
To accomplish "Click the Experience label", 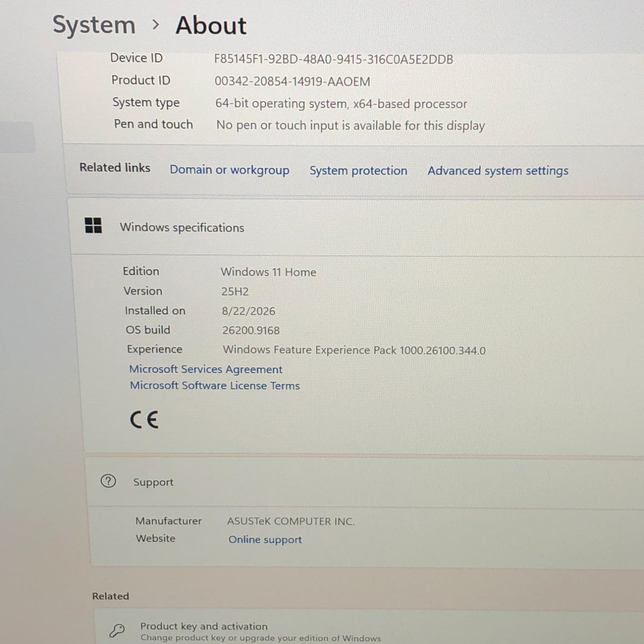I will click(x=155, y=349).
